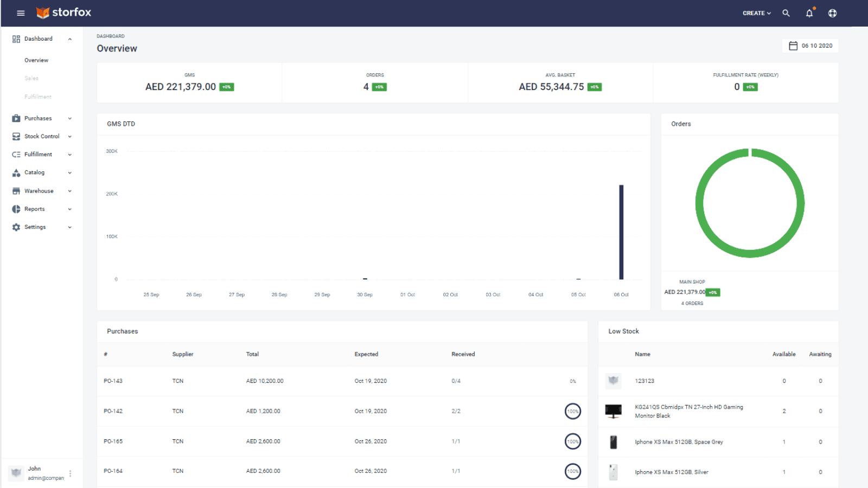Image resolution: width=868 pixels, height=488 pixels.
Task: Select the Sales menu item under Dashboard
Action: pyautogui.click(x=31, y=78)
